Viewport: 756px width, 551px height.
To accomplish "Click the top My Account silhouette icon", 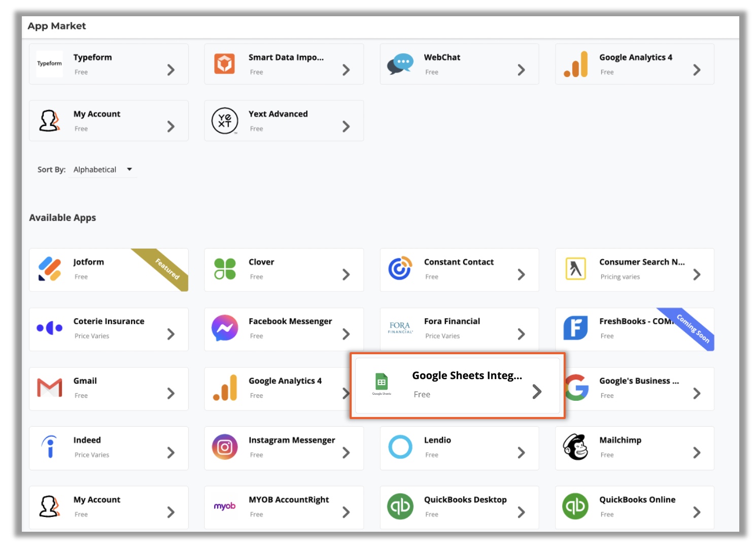I will tap(49, 121).
